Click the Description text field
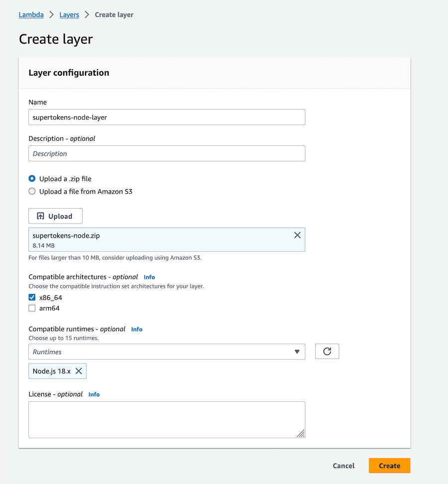This screenshot has width=448, height=484. click(167, 153)
